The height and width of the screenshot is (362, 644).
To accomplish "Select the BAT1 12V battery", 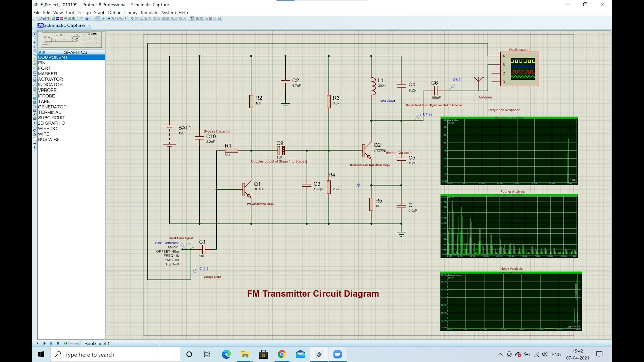I will point(169,135).
